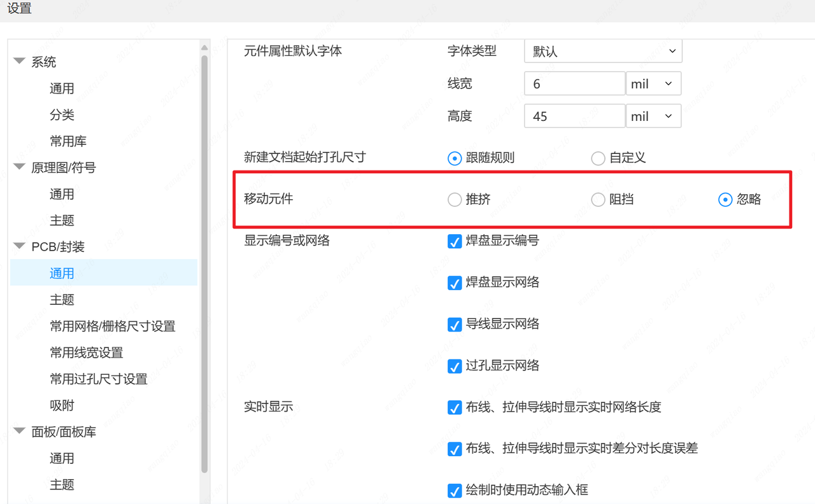Screen dimensions: 815x504
Task: Open 常用线宽设置 page
Action: pos(87,353)
